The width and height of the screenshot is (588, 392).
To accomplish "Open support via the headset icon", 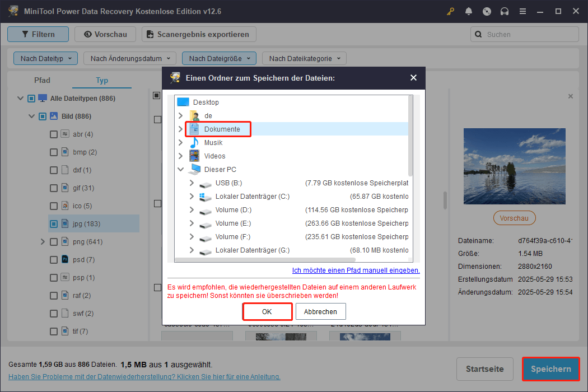I will pyautogui.click(x=505, y=11).
